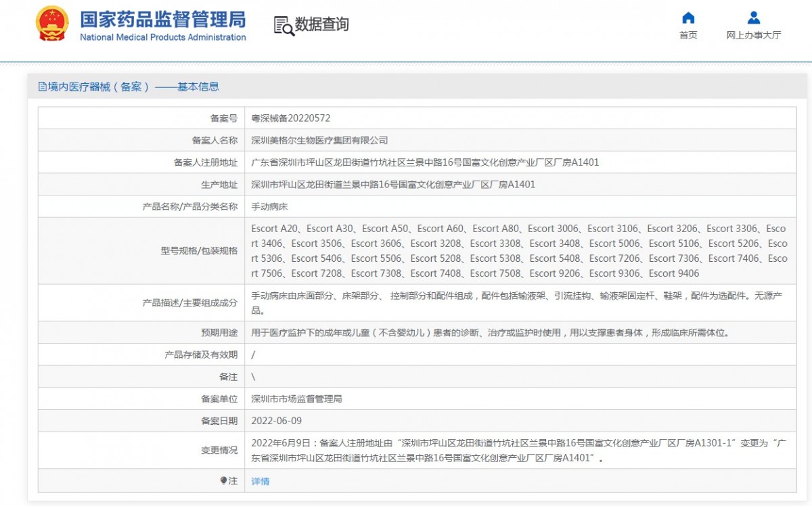
Task: Click the document icon before 境内医疗器械
Action: (43, 87)
